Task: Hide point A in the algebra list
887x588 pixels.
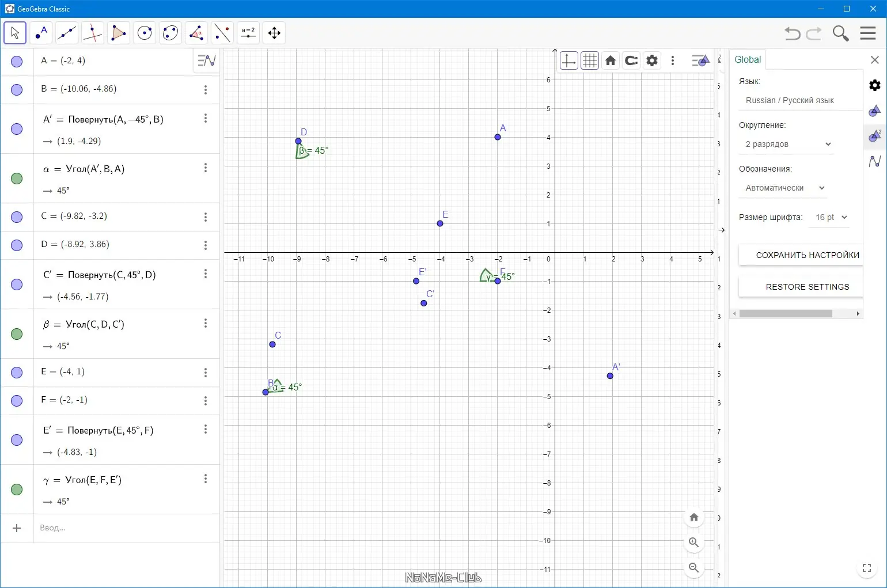Action: [17, 62]
